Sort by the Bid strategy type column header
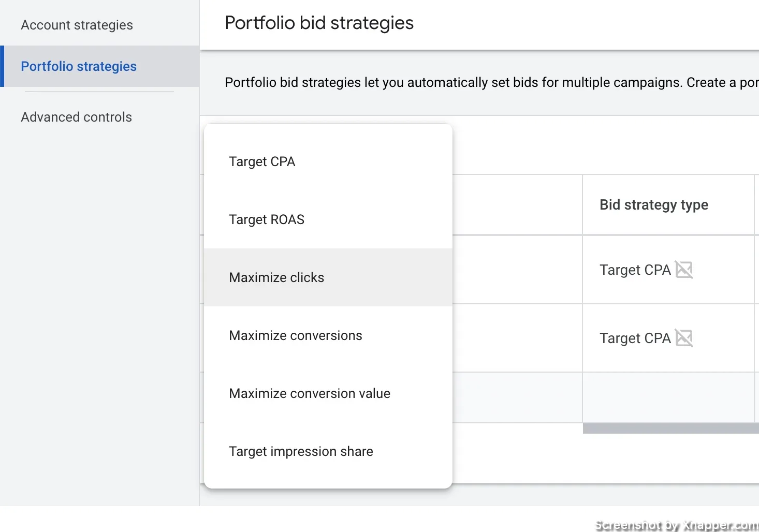This screenshot has height=532, width=759. coord(653,205)
